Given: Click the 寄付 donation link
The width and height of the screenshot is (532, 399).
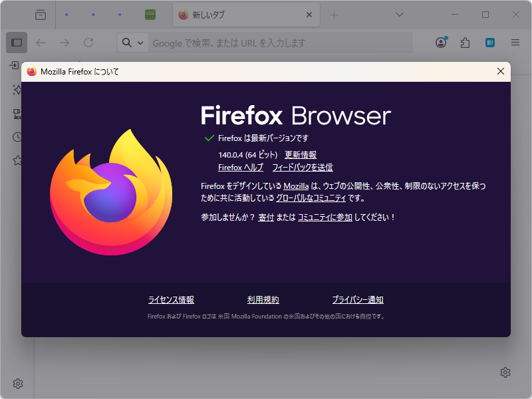Looking at the screenshot, I should (266, 217).
